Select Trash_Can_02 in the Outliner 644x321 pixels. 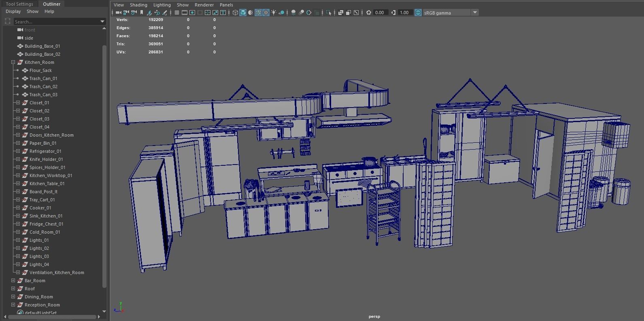43,87
